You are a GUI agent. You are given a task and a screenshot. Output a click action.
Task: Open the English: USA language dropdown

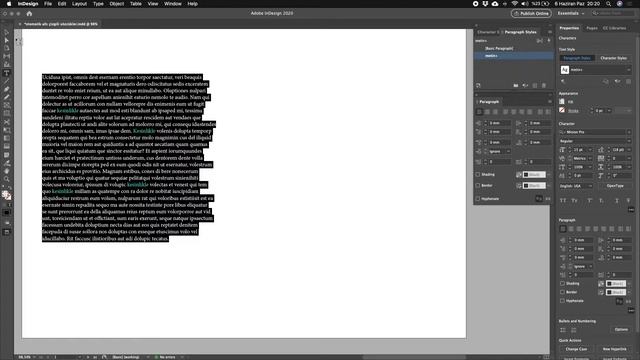pos(576,186)
